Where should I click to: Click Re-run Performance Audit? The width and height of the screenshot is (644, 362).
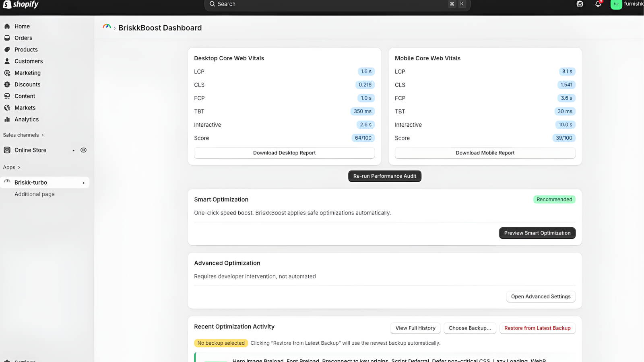click(384, 176)
